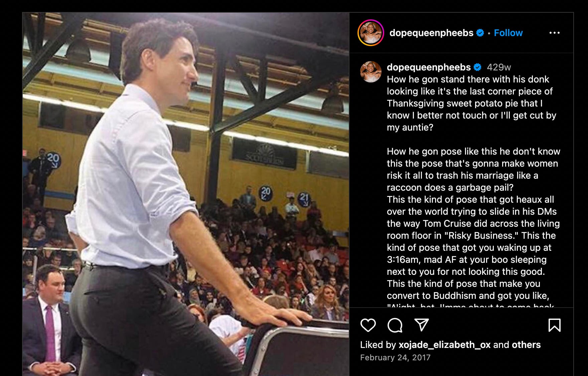Save the post with the bookmark icon
The image size is (588, 376).
(x=555, y=325)
